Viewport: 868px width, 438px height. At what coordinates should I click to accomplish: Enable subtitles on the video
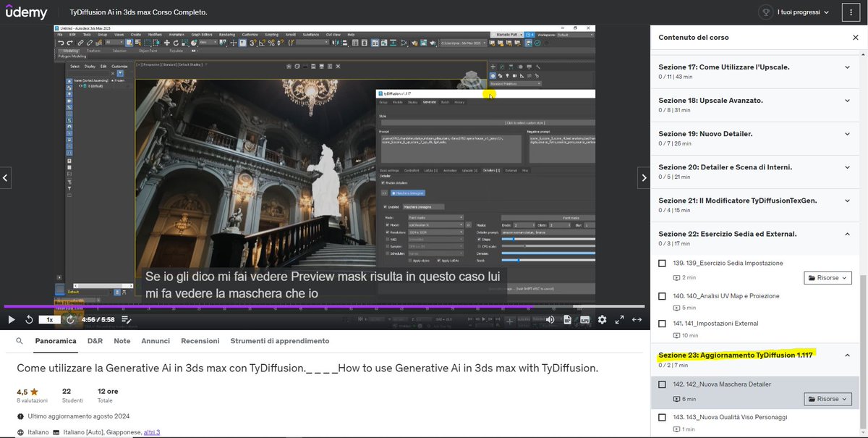coord(584,319)
